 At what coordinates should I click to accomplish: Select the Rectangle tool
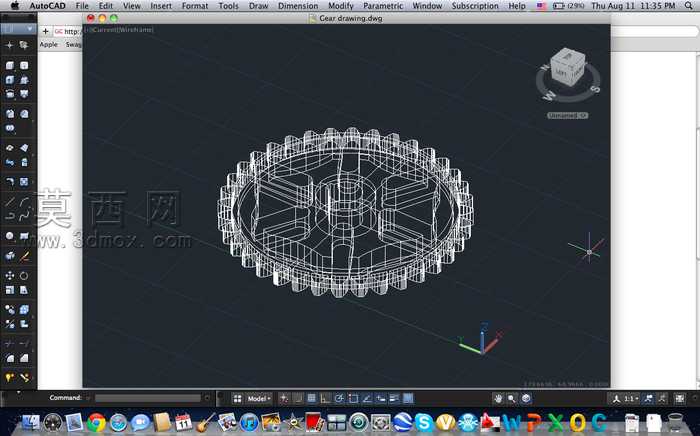pyautogui.click(x=24, y=236)
